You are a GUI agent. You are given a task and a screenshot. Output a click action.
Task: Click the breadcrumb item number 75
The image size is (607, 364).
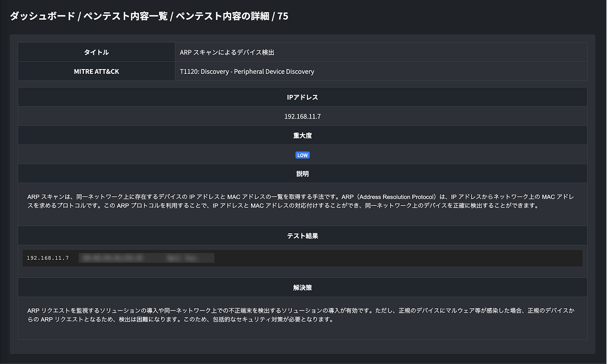pos(283,17)
